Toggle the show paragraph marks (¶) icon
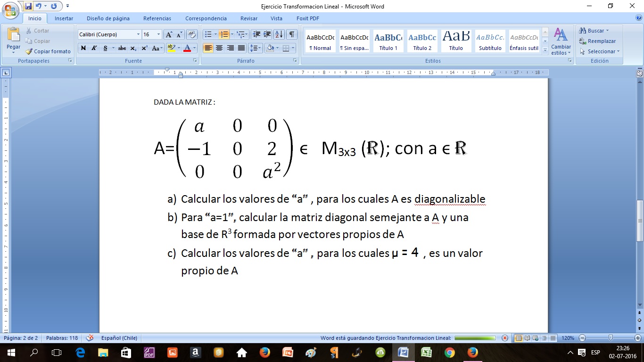 click(292, 34)
